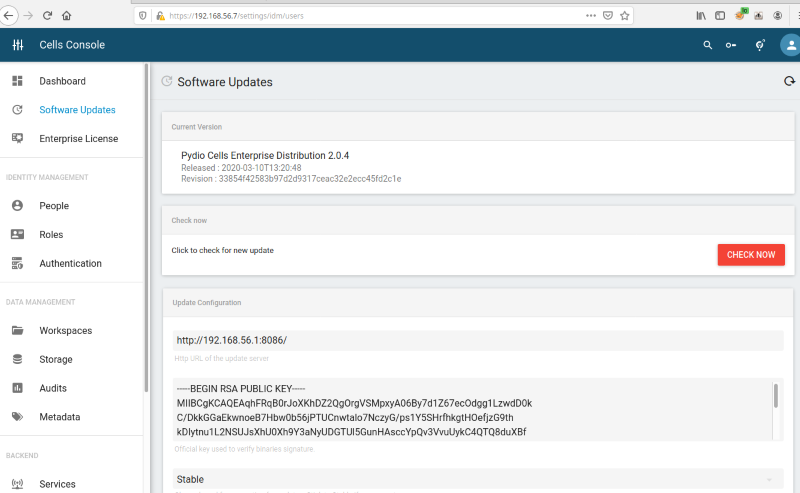Reload the browser page

(47, 16)
